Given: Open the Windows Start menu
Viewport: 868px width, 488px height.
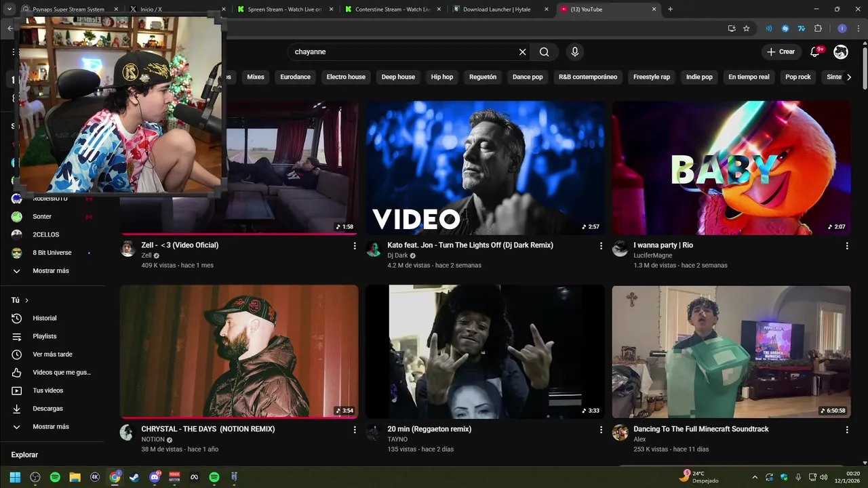Looking at the screenshot, I should 15,477.
